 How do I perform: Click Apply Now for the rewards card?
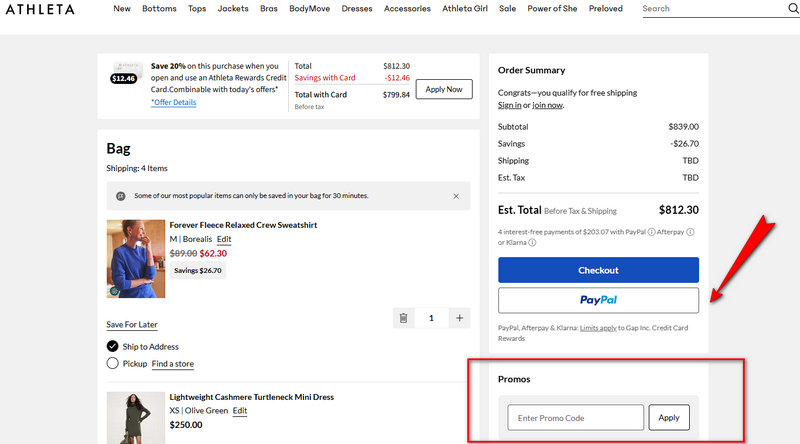443,89
